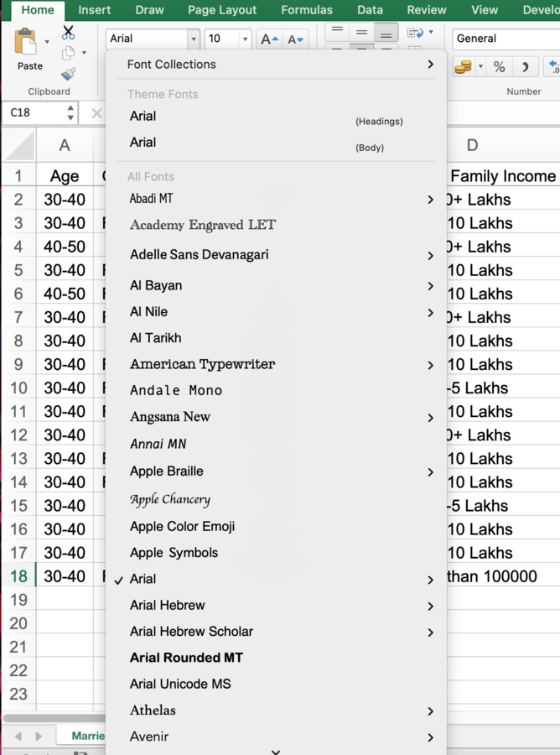Select the checked Arial font entry
The image size is (560, 755).
point(143,579)
